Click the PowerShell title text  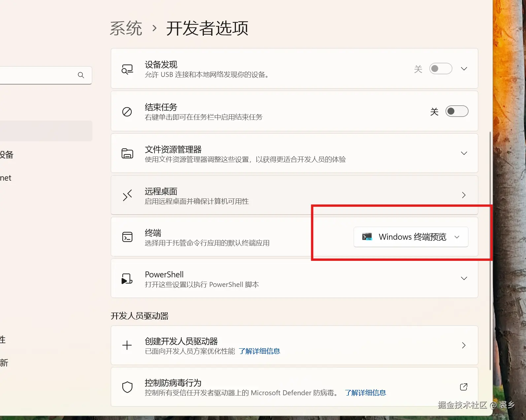(164, 275)
